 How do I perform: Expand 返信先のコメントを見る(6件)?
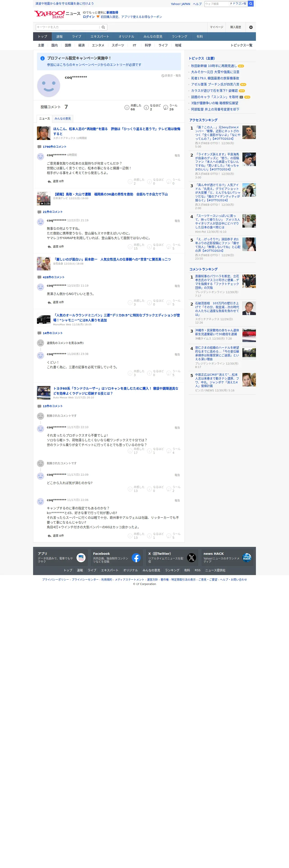click(65, 343)
